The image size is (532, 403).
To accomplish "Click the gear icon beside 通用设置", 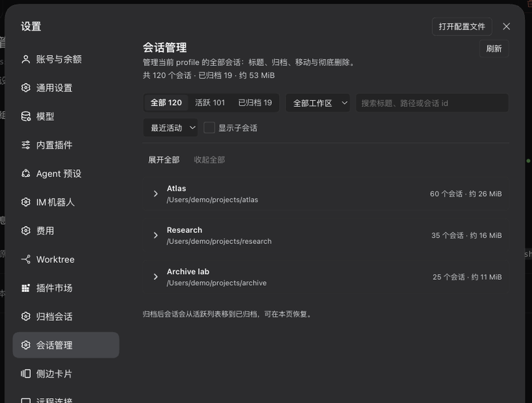I will 26,88.
